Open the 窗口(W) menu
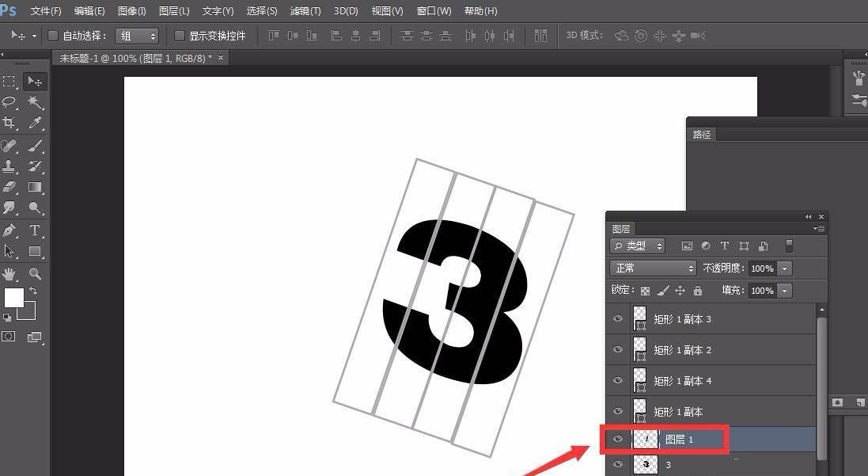Screen dimensions: 868x476 pos(434,11)
